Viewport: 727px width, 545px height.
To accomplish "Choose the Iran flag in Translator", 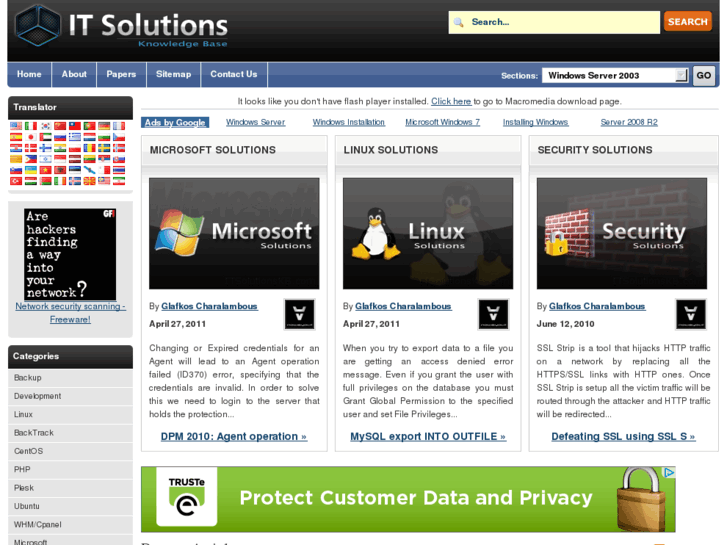I will click(119, 181).
